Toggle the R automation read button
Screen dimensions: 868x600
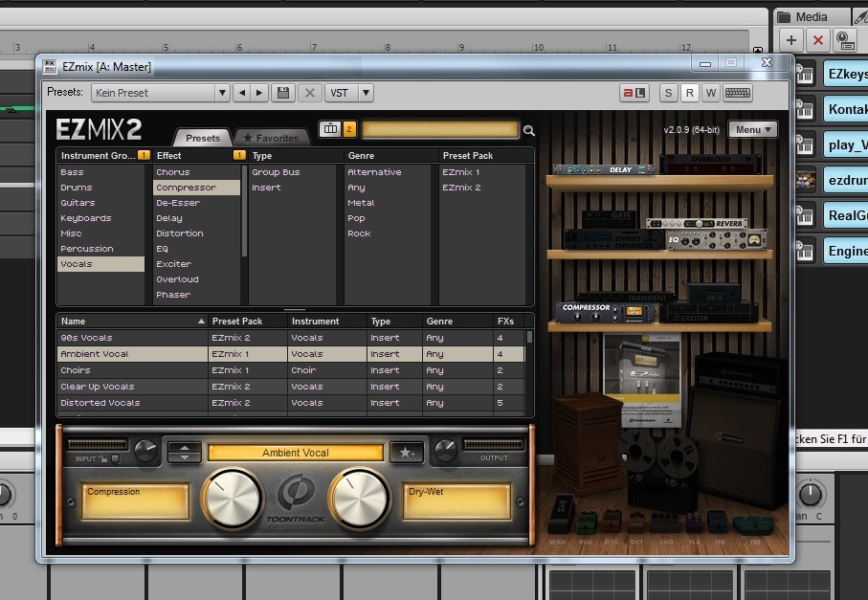pos(689,93)
